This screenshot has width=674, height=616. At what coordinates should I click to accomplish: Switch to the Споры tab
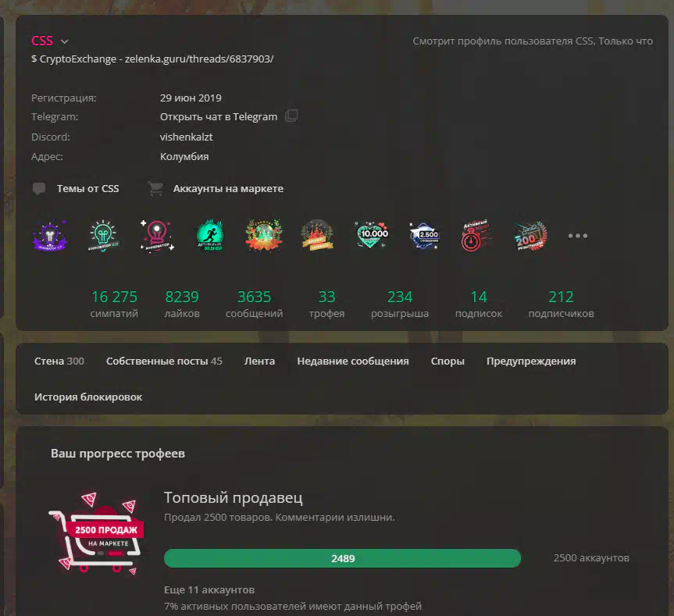[448, 361]
